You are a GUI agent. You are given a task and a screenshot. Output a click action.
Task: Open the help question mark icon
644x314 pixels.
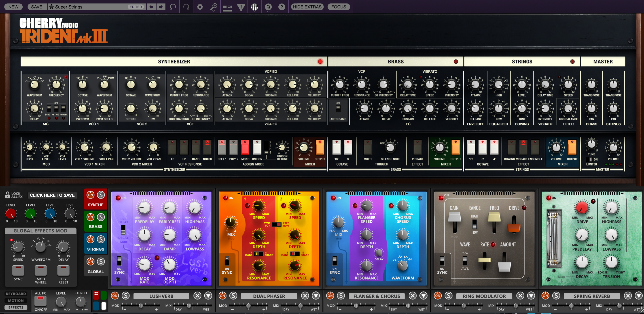tap(282, 7)
